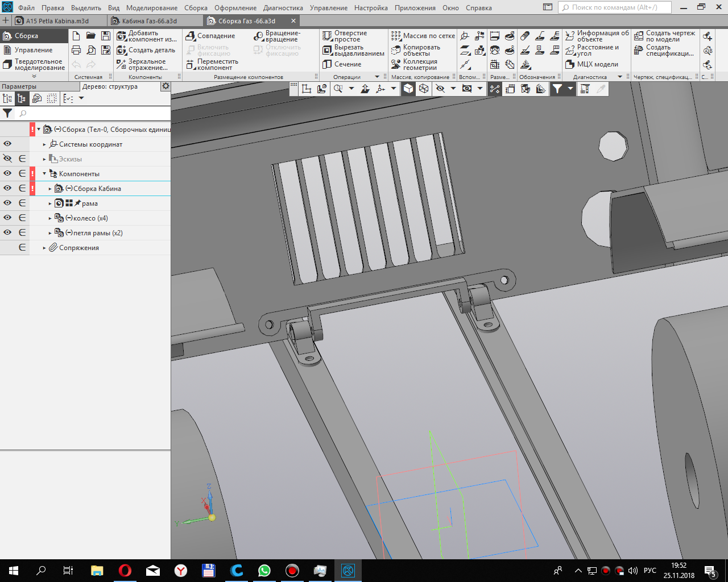Screen dimensions: 728x582
Task: Click the Add component from file icon
Action: pos(121,36)
